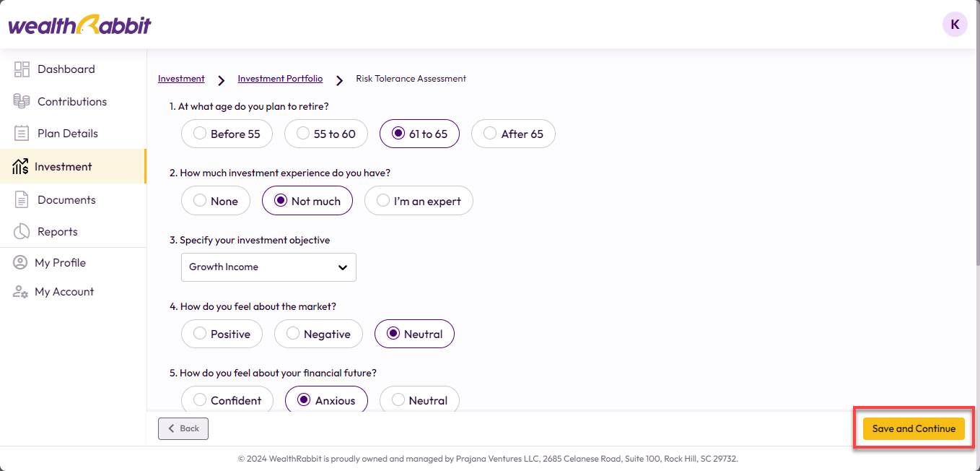
Task: Click the My Profile person icon
Action: click(20, 263)
